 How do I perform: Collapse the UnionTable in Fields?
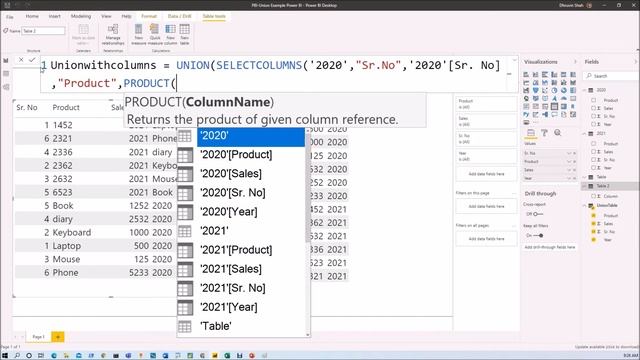(x=584, y=206)
